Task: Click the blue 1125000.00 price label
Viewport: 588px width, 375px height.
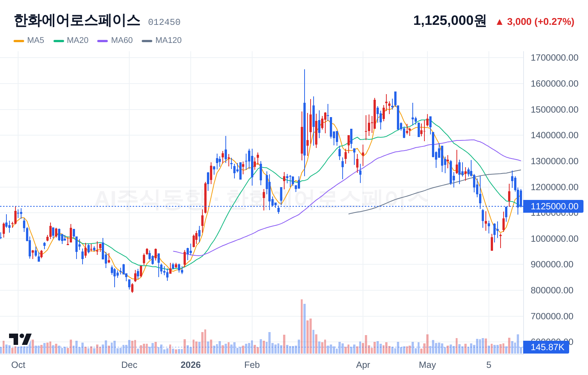Action: (x=553, y=206)
